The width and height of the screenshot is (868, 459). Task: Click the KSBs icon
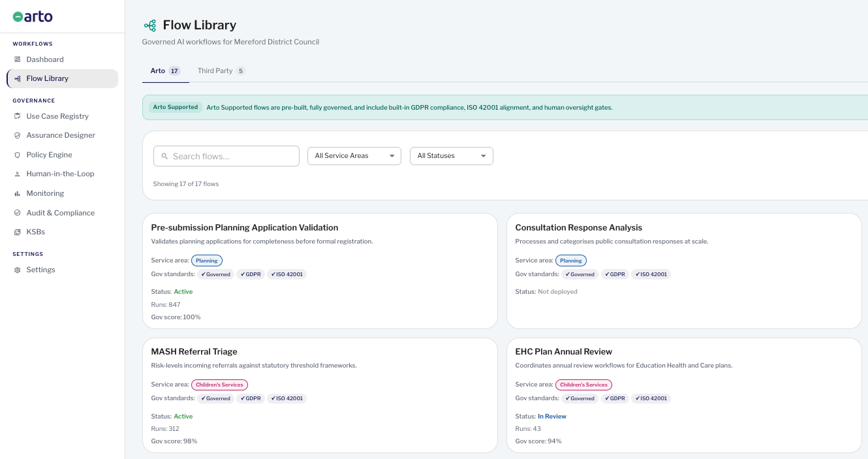(18, 232)
